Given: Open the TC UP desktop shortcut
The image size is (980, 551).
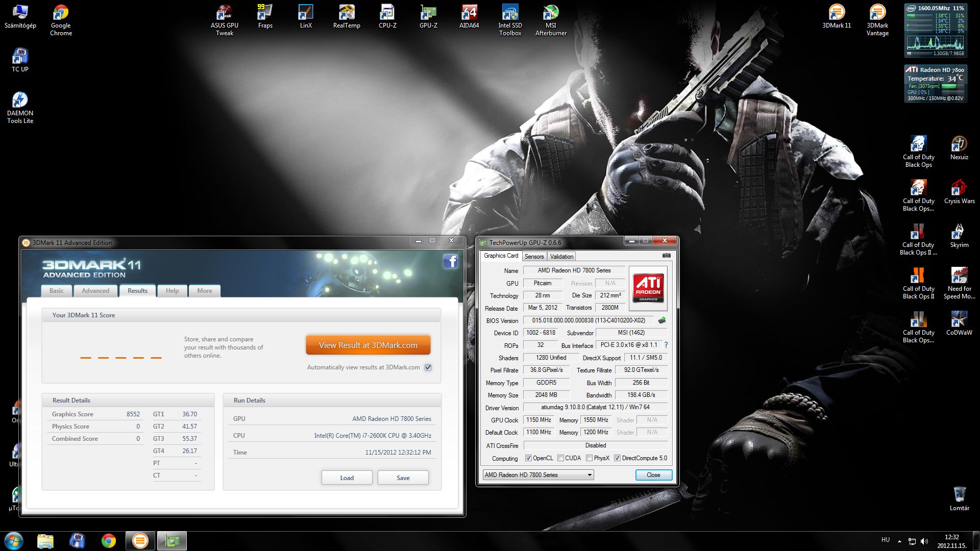Looking at the screenshot, I should (x=20, y=61).
